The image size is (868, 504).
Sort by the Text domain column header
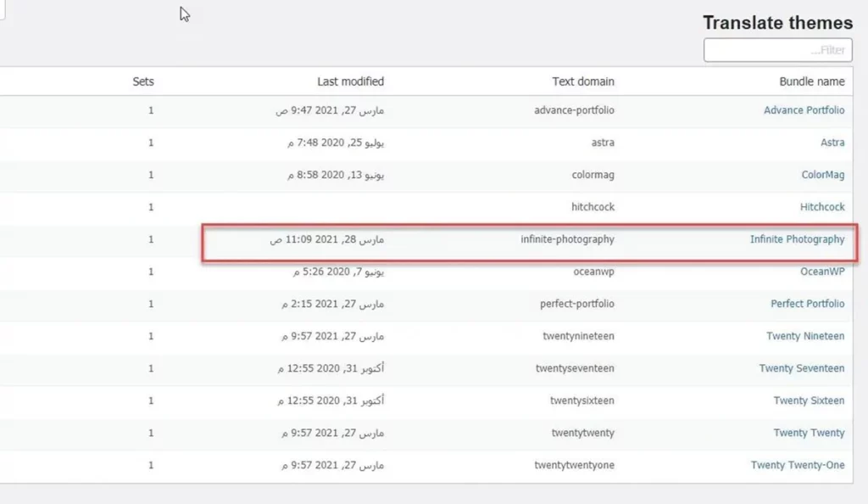point(582,81)
